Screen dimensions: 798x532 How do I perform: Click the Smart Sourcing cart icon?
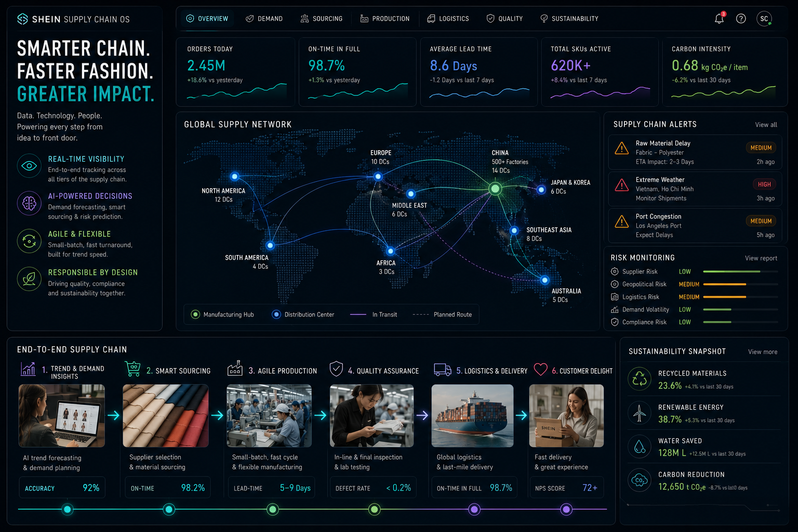(133, 368)
